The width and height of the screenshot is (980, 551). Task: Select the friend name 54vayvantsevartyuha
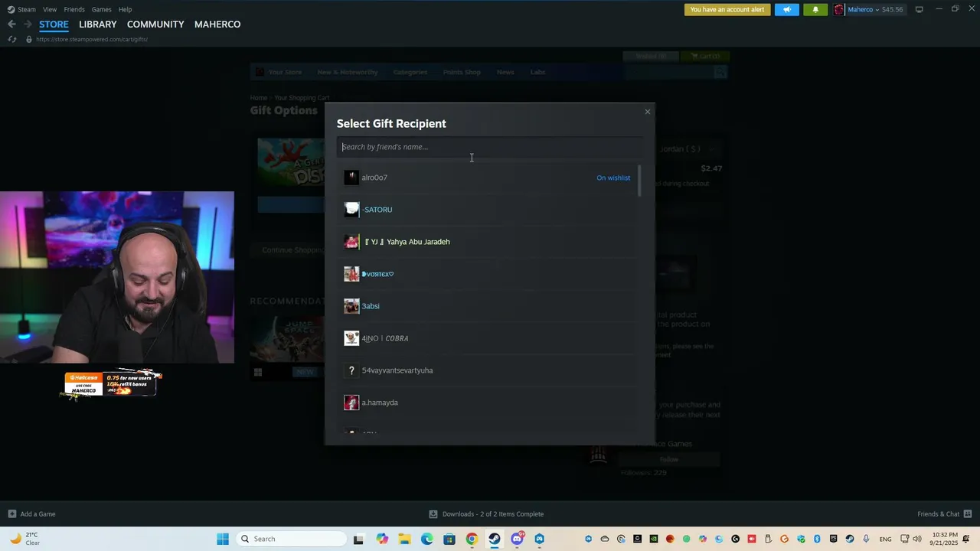click(x=397, y=370)
